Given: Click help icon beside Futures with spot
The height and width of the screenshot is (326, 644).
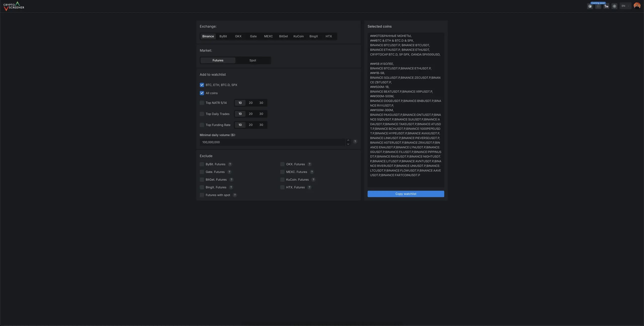Looking at the screenshot, I should pos(235,195).
